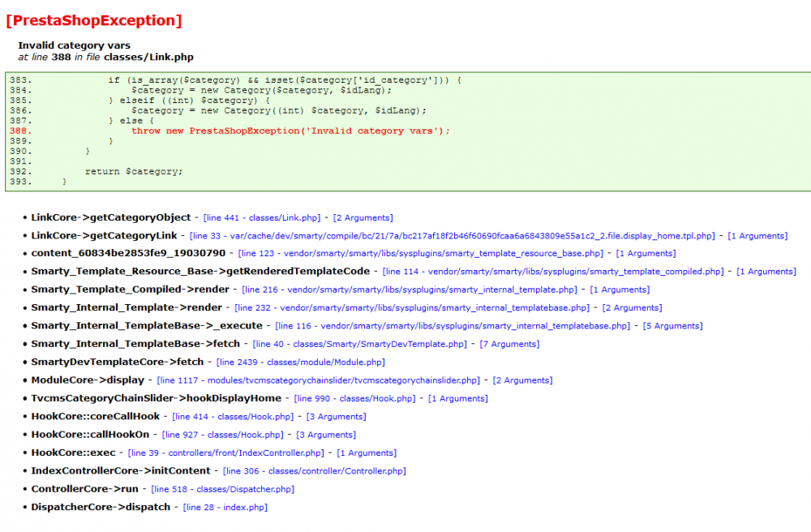Open the line 33 display_home.tpl.php cache link

pyautogui.click(x=452, y=236)
